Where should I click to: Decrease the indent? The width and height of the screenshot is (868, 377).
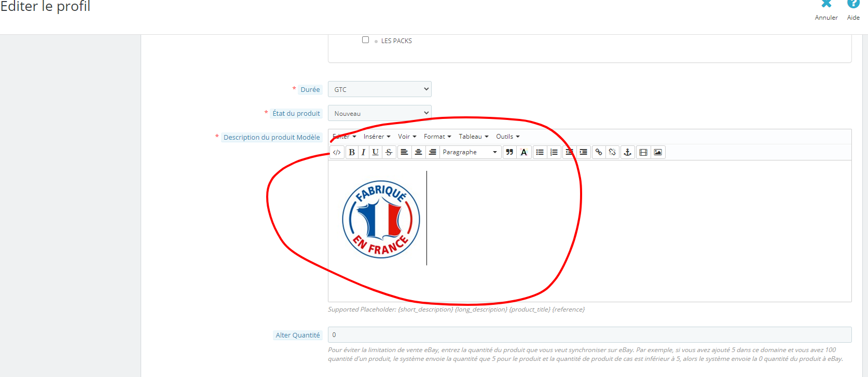click(569, 152)
